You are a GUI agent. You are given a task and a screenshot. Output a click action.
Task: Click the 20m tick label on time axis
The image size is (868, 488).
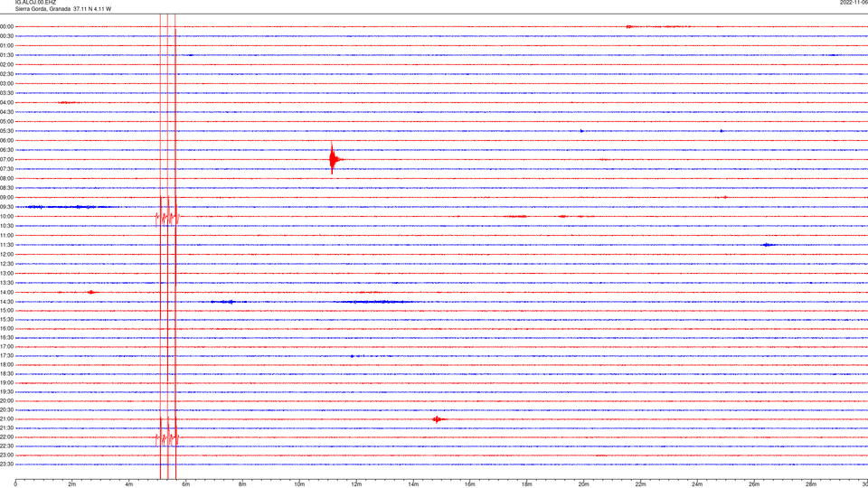583,484
